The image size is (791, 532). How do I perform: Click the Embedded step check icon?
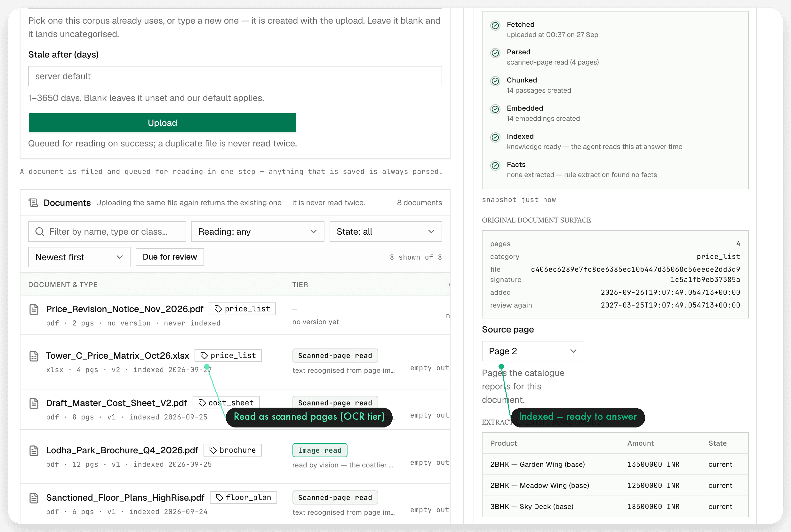495,109
